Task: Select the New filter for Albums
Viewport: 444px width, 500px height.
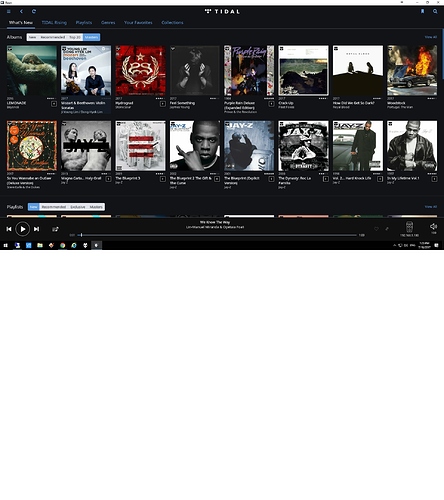Action: (32, 37)
